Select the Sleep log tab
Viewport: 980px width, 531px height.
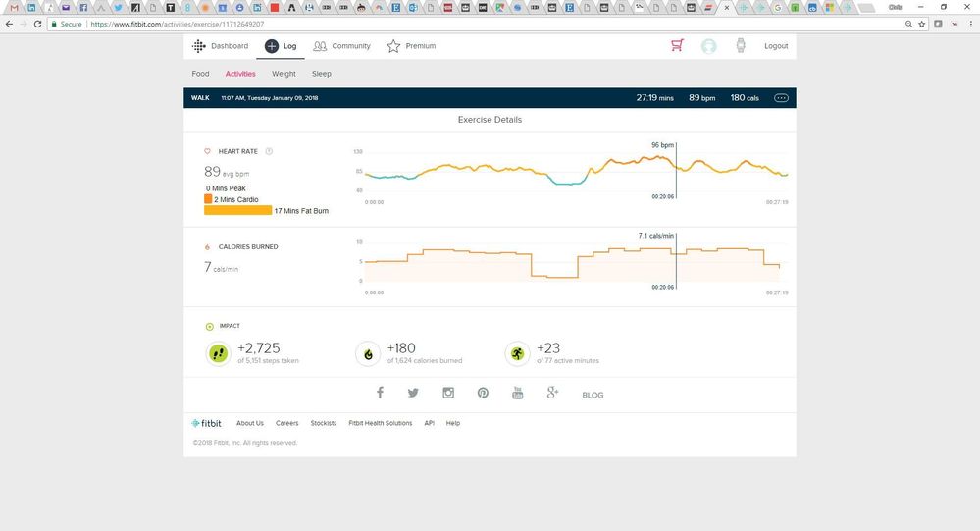click(321, 74)
